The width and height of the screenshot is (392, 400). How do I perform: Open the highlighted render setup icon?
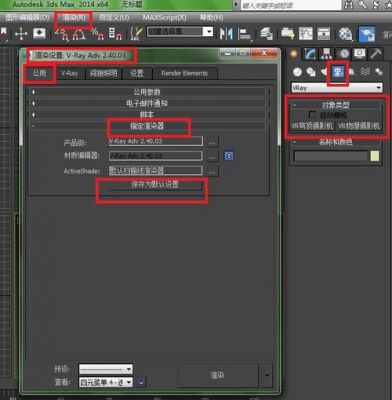point(367,34)
